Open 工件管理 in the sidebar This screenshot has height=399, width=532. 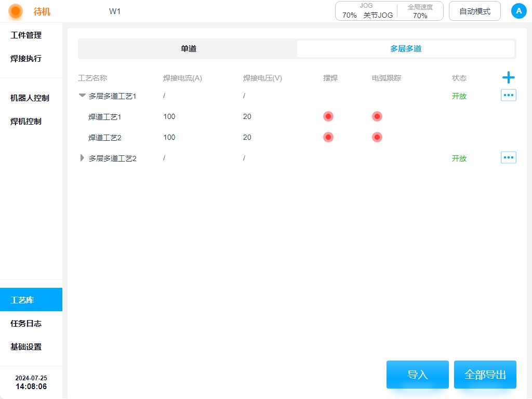pyautogui.click(x=26, y=35)
